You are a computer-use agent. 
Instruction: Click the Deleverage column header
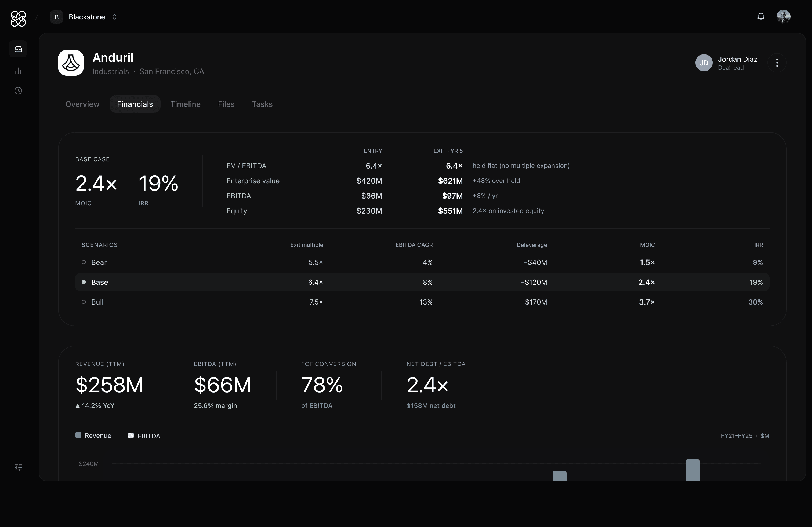[x=532, y=245]
